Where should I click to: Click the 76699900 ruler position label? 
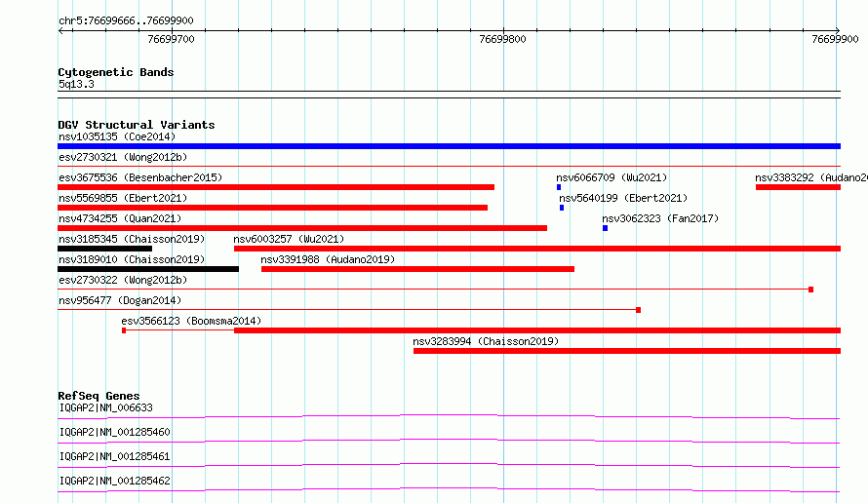[835, 39]
